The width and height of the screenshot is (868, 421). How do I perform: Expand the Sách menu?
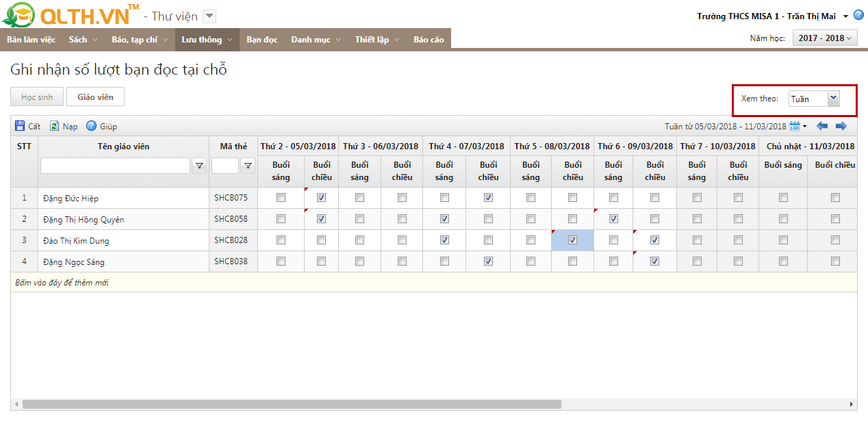coord(83,40)
